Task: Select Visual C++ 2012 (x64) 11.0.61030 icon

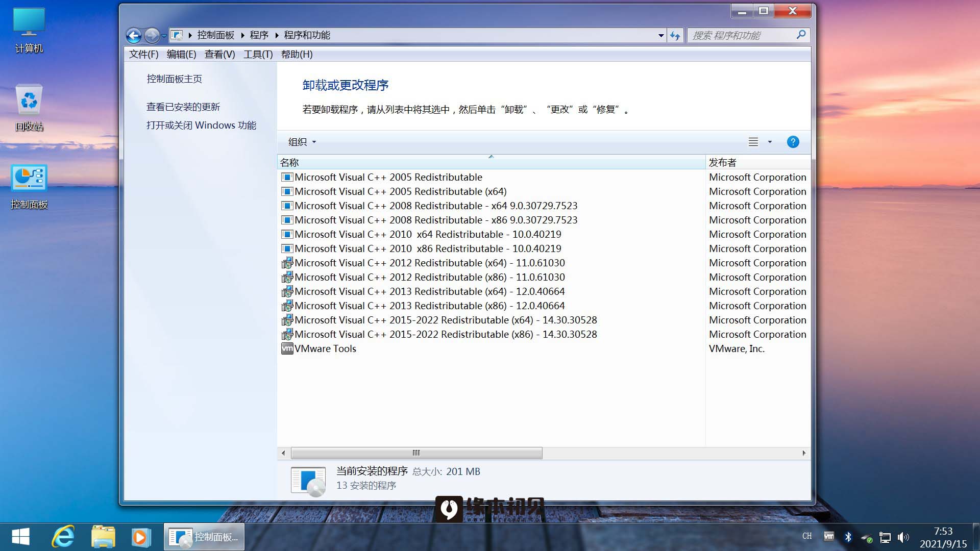Action: [x=287, y=263]
